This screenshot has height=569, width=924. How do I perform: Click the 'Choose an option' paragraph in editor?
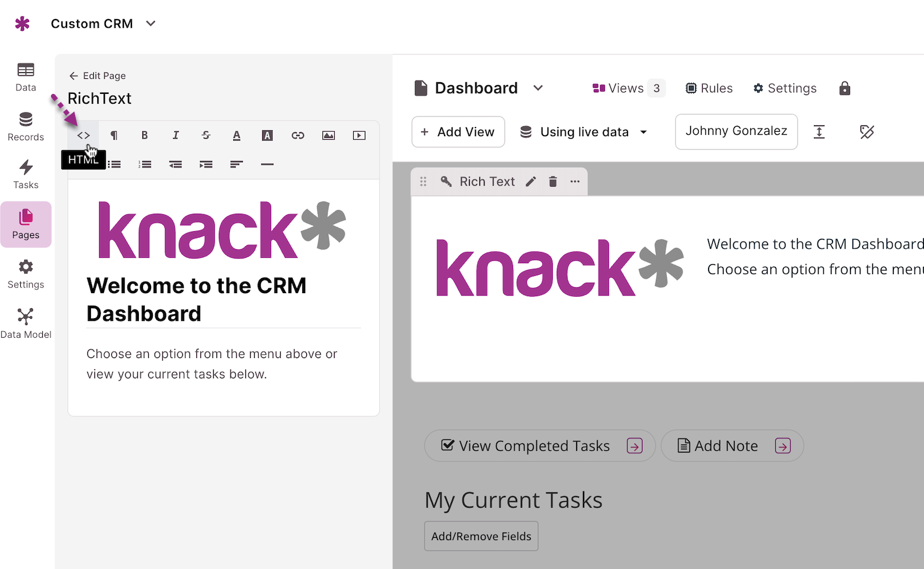212,364
